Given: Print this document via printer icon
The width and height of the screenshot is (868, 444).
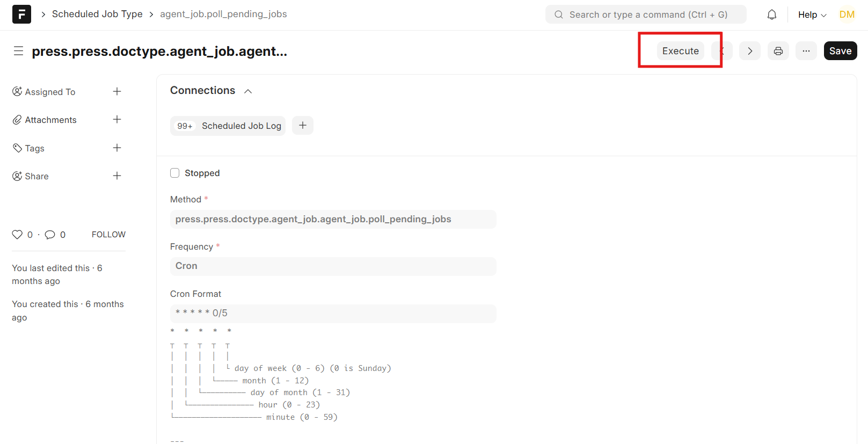Looking at the screenshot, I should click(x=778, y=51).
